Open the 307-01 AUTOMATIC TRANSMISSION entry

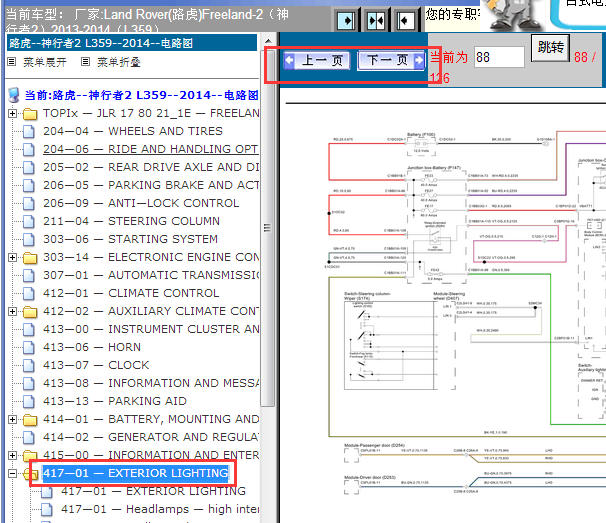(x=151, y=275)
